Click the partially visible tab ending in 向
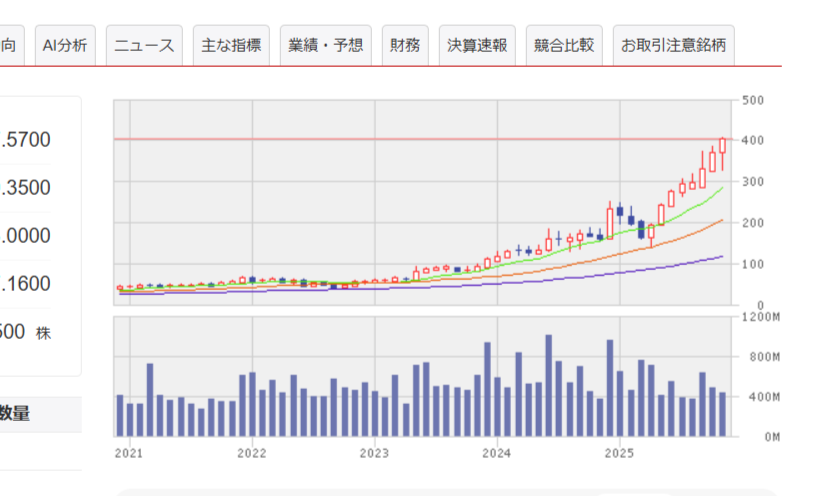820x496 pixels. pos(9,45)
